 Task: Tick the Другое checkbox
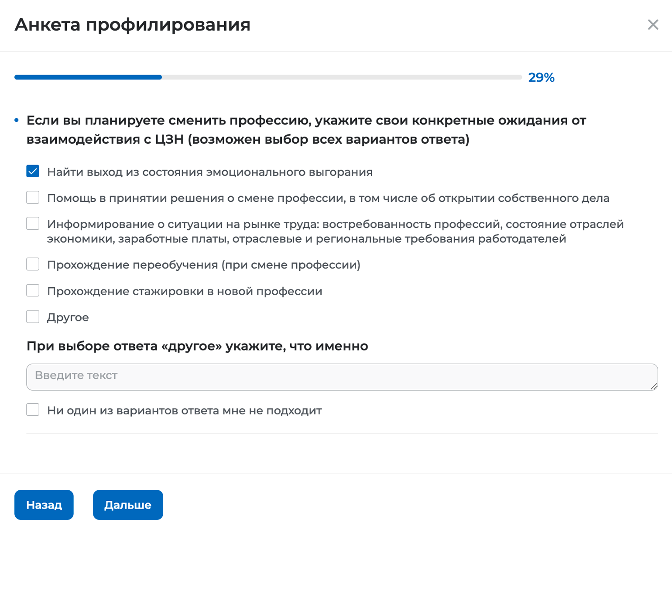pyautogui.click(x=33, y=317)
